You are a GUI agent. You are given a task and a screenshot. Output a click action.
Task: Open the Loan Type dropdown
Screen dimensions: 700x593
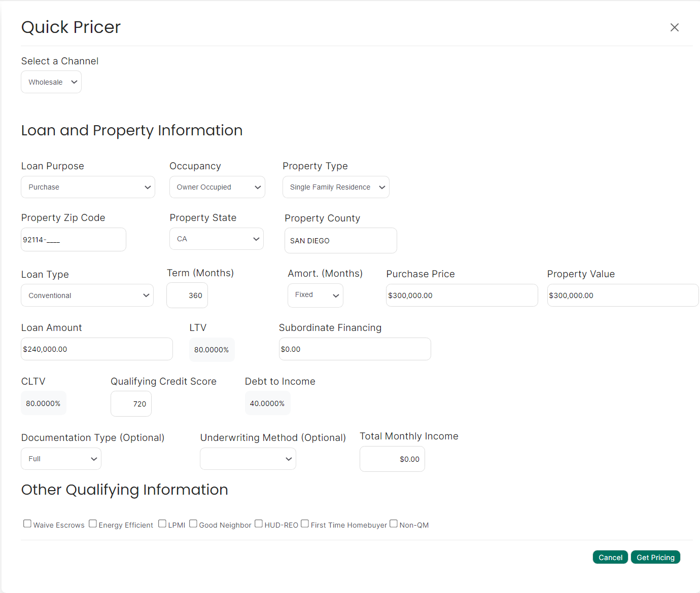coord(87,295)
